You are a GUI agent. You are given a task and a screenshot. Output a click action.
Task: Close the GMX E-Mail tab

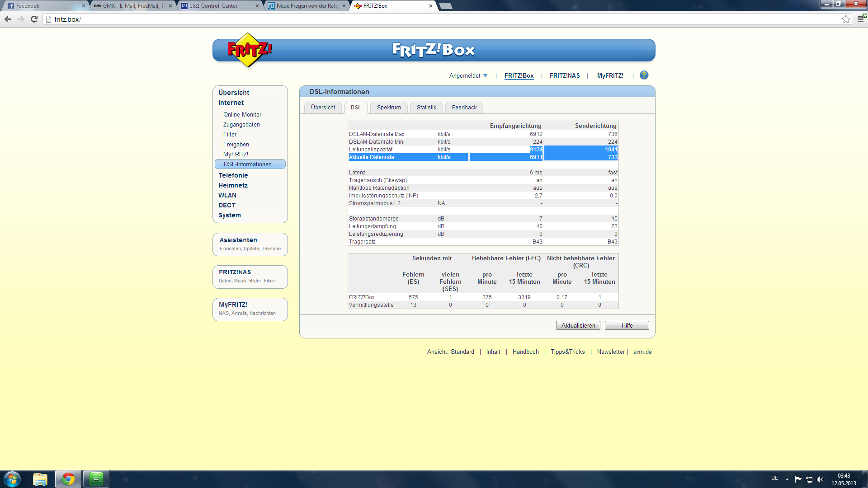point(170,6)
